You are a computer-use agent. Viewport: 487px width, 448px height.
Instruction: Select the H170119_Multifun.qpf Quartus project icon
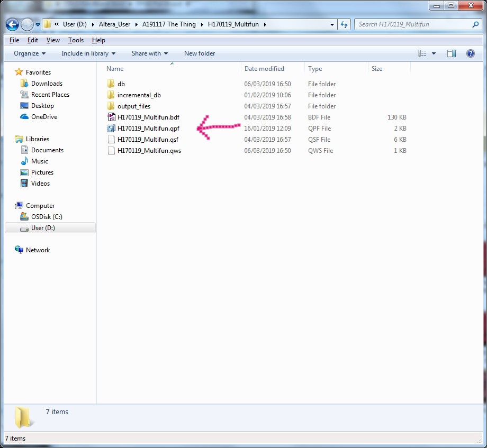(x=111, y=129)
